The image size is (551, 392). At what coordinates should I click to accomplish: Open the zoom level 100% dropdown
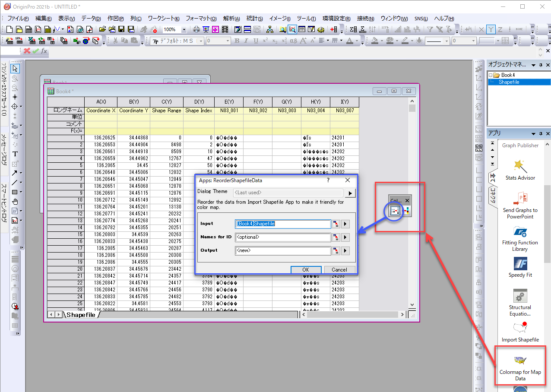tap(184, 29)
